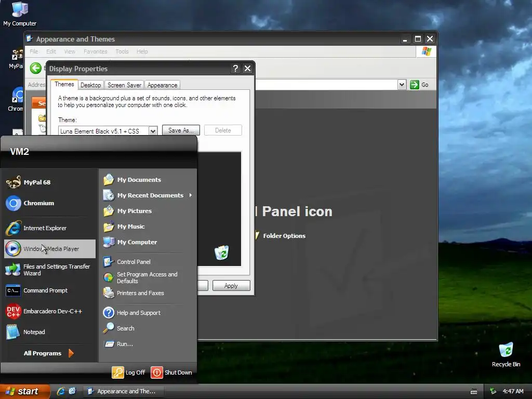Click the green Back arrow button

tap(36, 68)
